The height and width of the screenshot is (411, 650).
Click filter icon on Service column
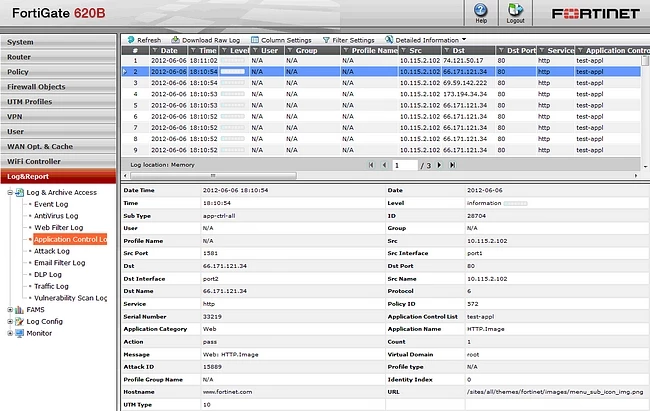pyautogui.click(x=541, y=50)
